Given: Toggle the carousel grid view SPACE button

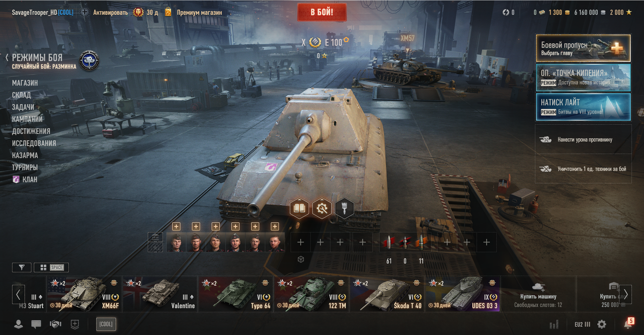Looking at the screenshot, I should [x=51, y=268].
